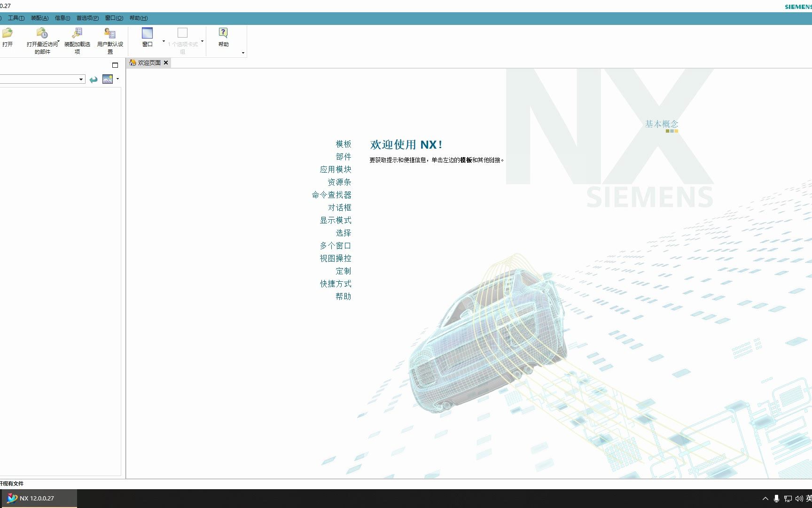Open the 首选项 menu

[86, 18]
